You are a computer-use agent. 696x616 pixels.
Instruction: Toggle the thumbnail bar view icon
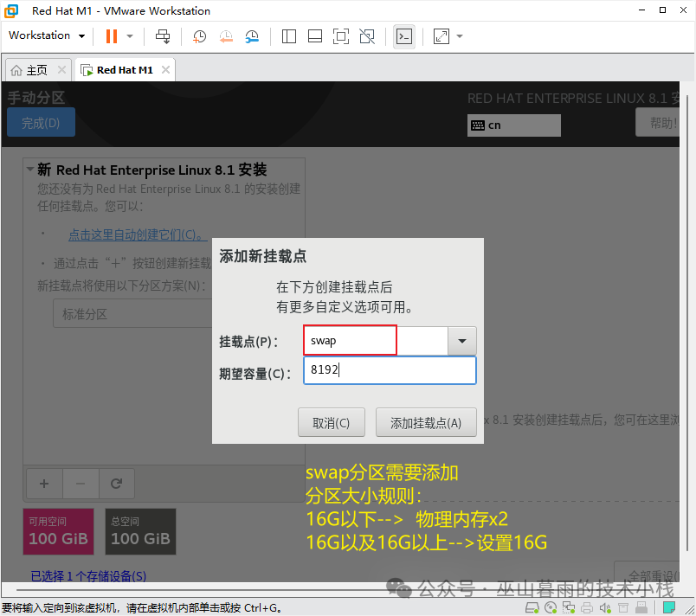point(315,36)
